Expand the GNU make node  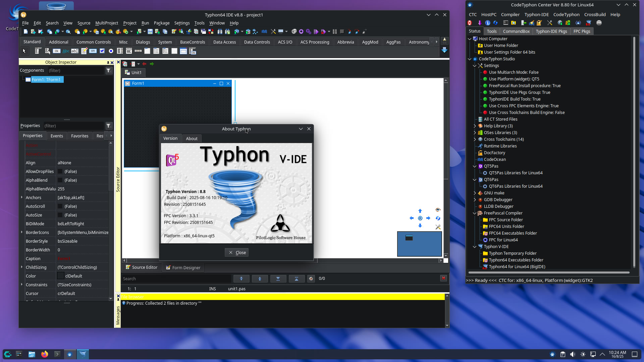pyautogui.click(x=475, y=193)
